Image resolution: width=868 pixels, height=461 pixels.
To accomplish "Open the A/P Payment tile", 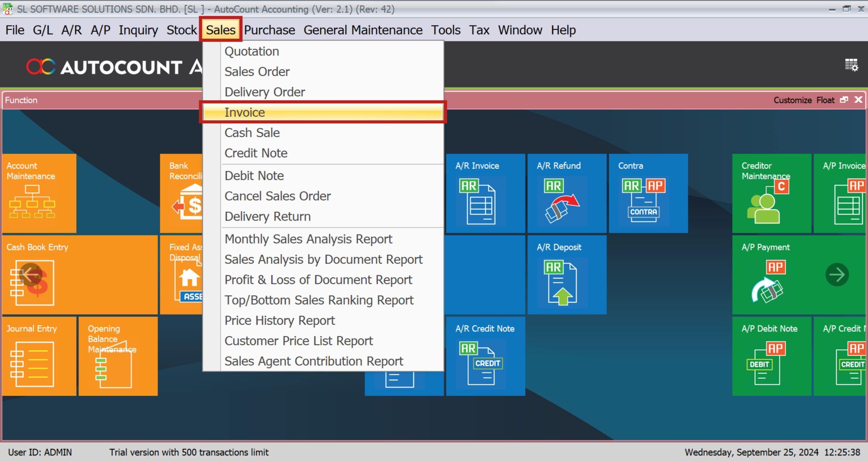I will 771,275.
